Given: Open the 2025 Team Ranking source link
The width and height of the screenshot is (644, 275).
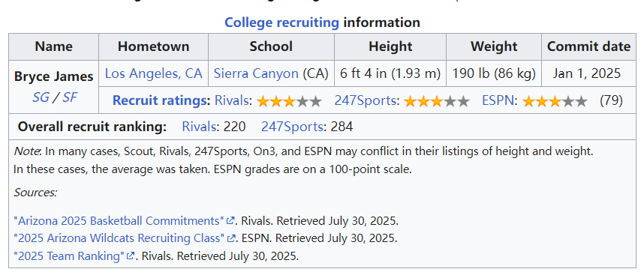Looking at the screenshot, I should click(x=68, y=256).
